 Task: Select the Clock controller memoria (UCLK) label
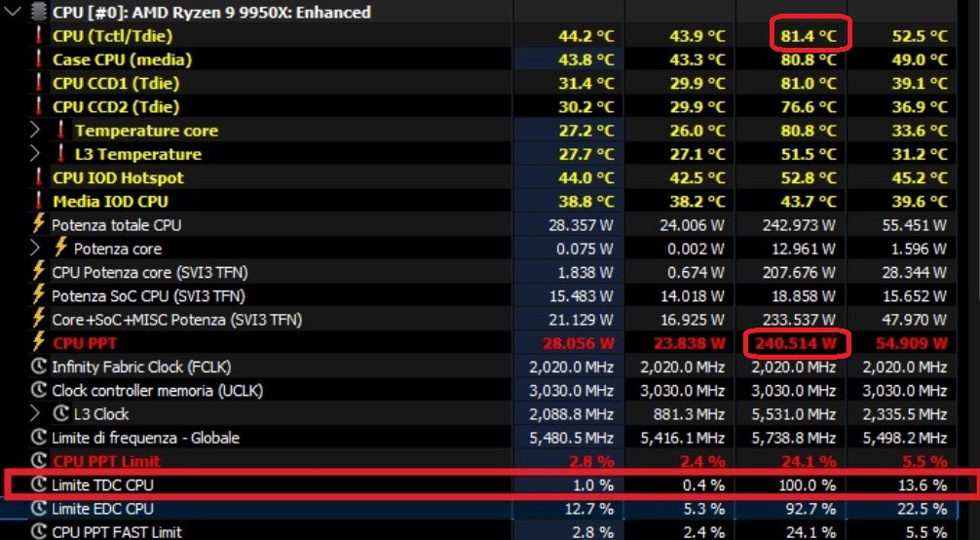point(158,391)
